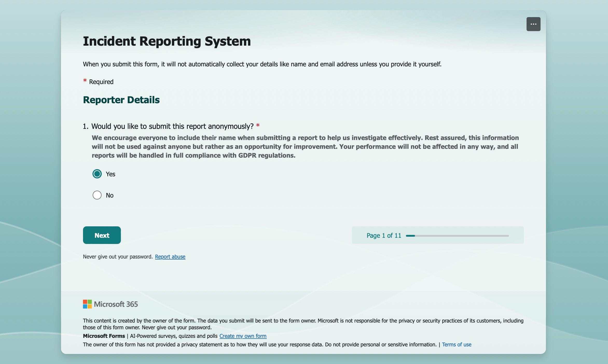Click the Reporter Details section heading
This screenshot has width=608, height=364.
[121, 100]
